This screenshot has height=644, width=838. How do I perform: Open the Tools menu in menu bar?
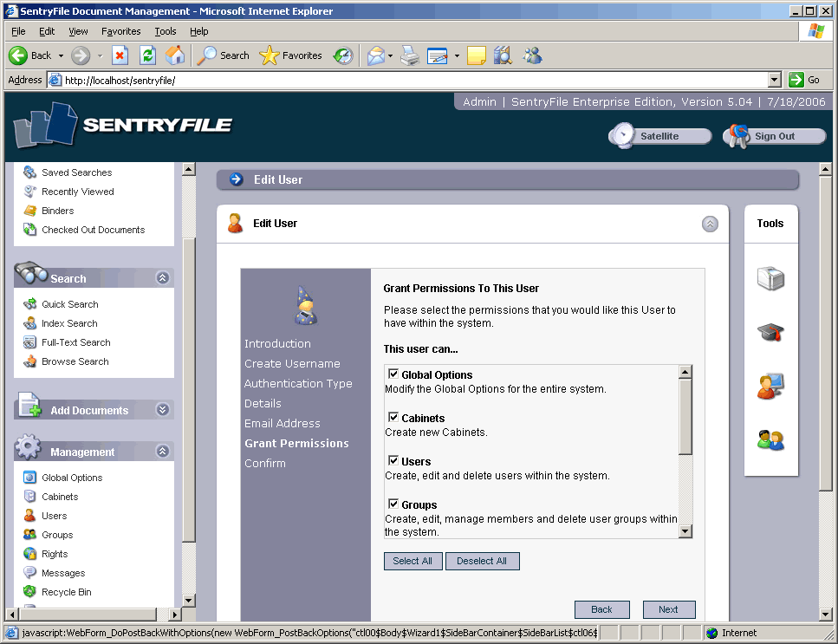[165, 31]
